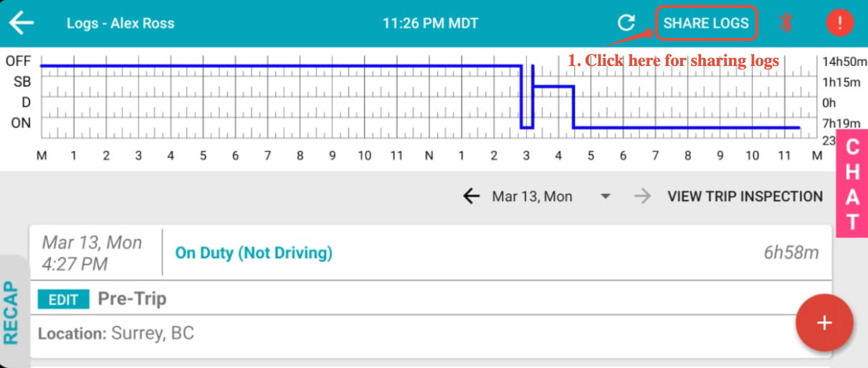Go to previous day arrow
Image resolution: width=868 pixels, height=368 pixels.
pos(471,196)
